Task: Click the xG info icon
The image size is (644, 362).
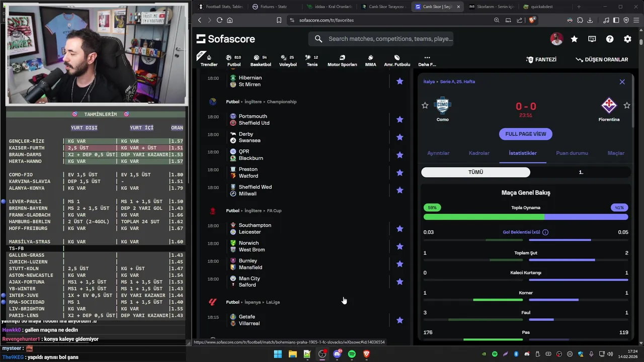Action: 545,232
